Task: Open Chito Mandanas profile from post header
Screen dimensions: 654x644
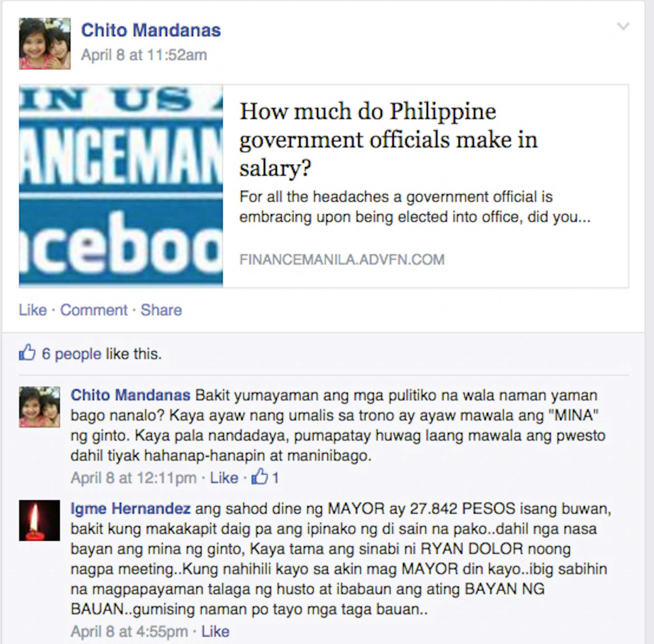Action: point(151,30)
